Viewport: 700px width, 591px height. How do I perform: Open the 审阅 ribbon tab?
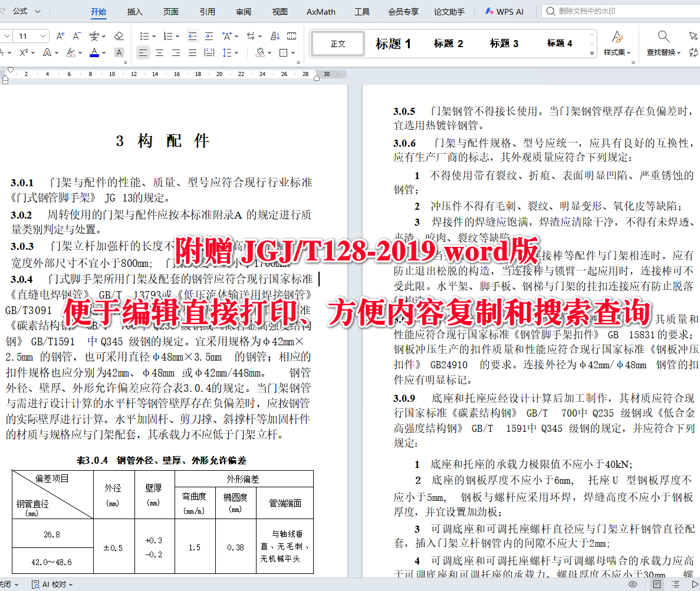(244, 12)
